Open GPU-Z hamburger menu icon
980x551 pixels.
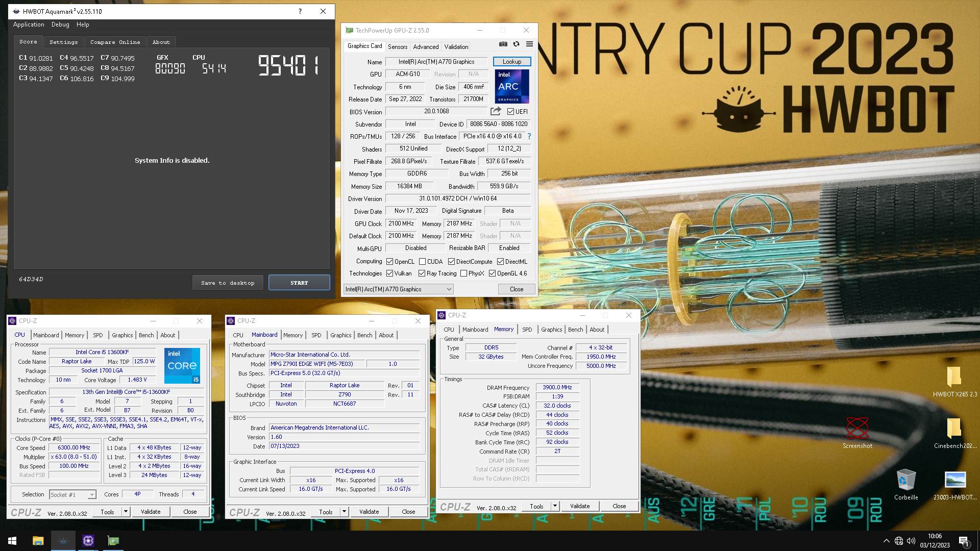(x=529, y=44)
